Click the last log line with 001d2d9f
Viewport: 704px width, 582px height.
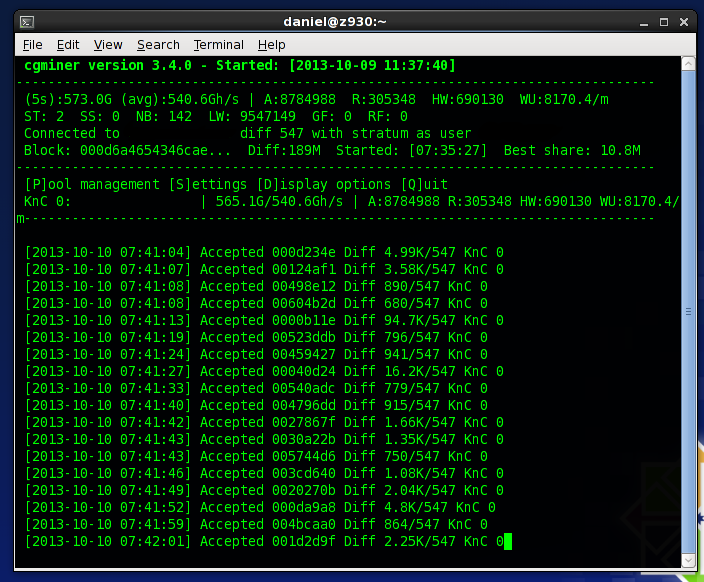[x=264, y=542]
